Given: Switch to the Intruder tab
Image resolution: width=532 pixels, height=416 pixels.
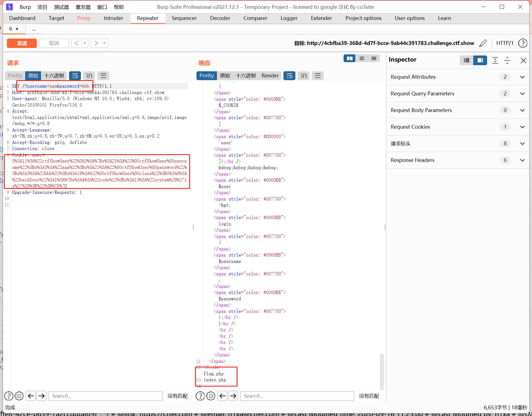Looking at the screenshot, I should pyautogui.click(x=113, y=18).
